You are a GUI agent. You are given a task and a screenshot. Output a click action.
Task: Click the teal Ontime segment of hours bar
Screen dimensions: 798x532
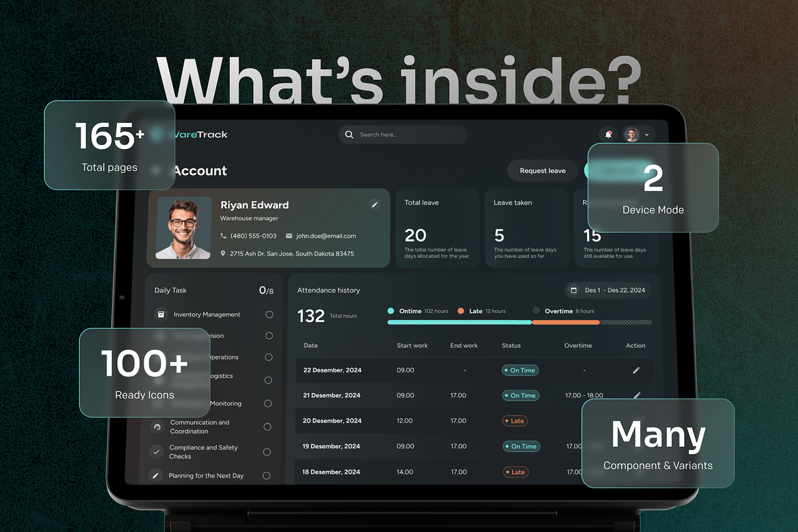click(x=460, y=323)
